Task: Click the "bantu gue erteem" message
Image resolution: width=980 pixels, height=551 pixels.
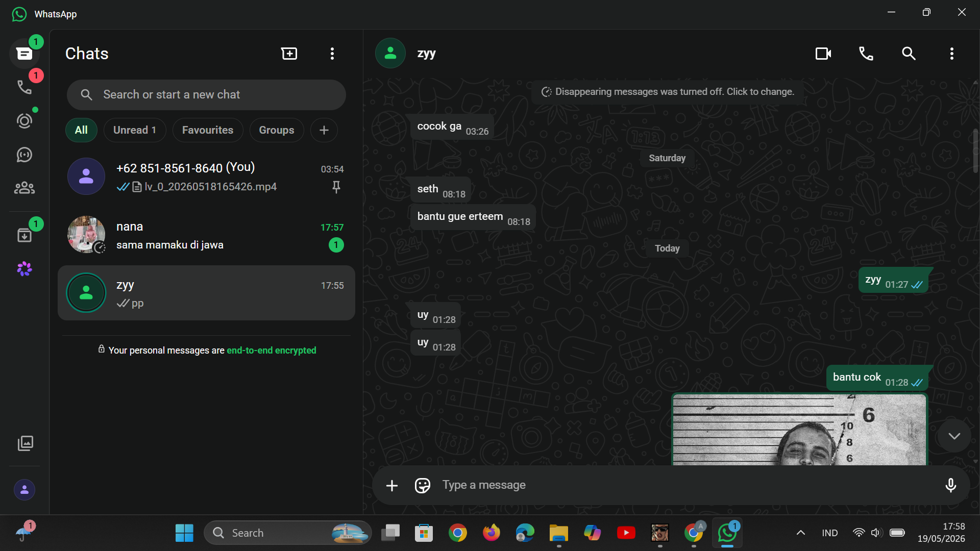Action: tap(473, 217)
